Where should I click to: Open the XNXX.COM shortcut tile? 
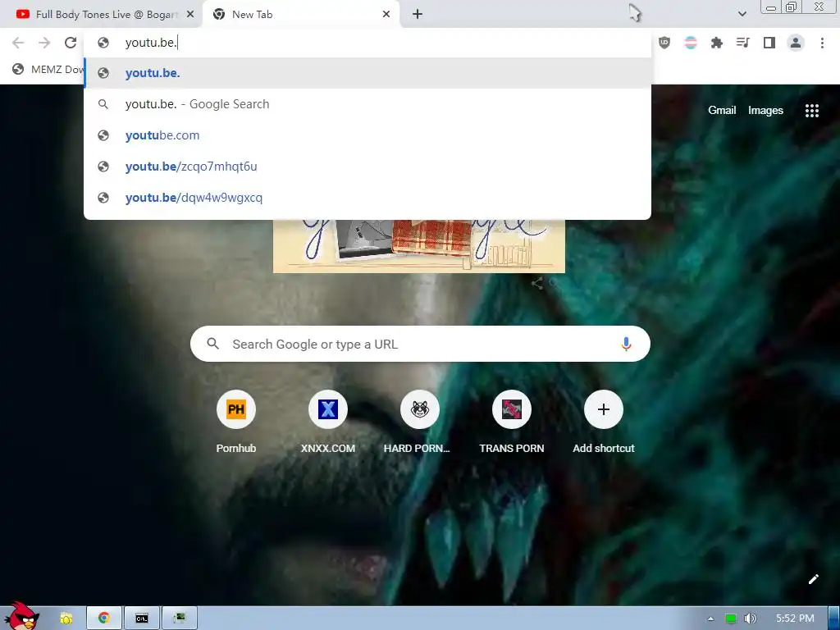(x=328, y=422)
